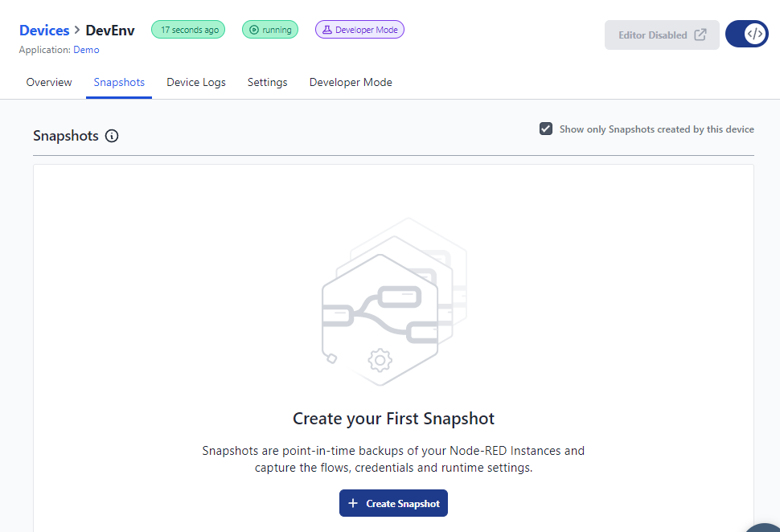Click the Editor Disabled button
This screenshot has height=532, width=780.
tap(662, 35)
